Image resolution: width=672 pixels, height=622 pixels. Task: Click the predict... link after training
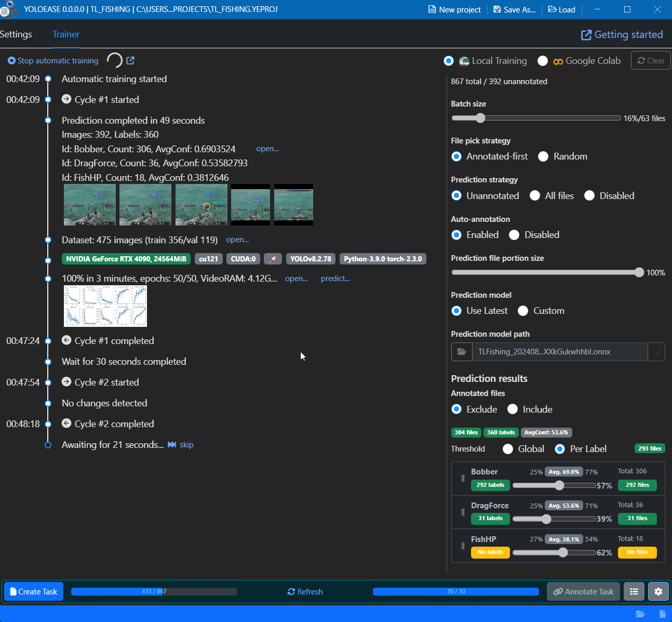click(335, 279)
